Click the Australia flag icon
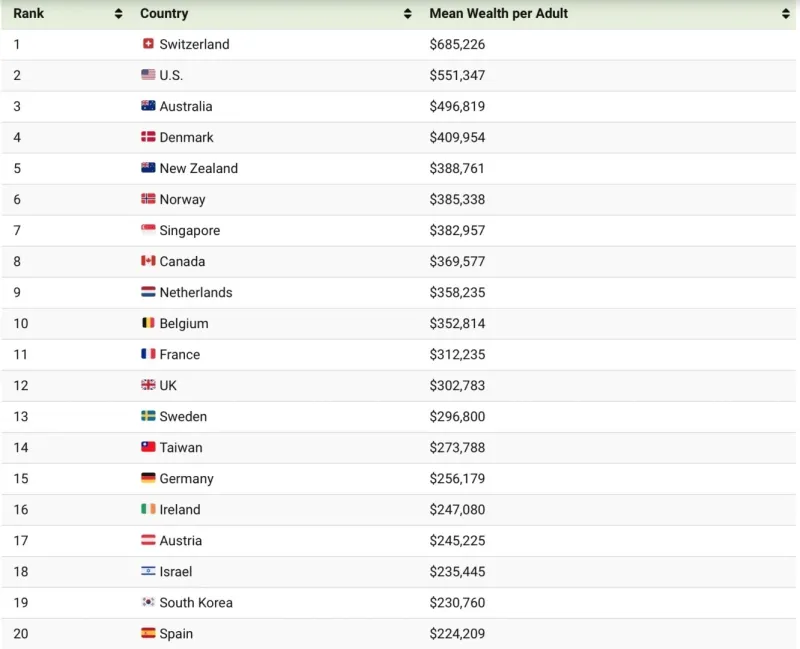 point(148,106)
